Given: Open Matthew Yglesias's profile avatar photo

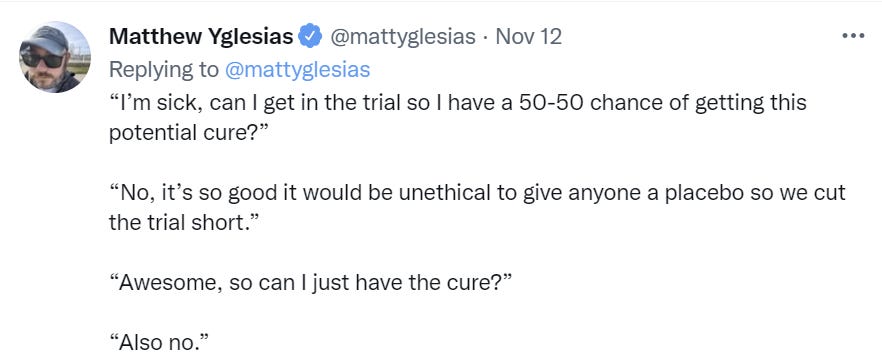Looking at the screenshot, I should point(55,57).
